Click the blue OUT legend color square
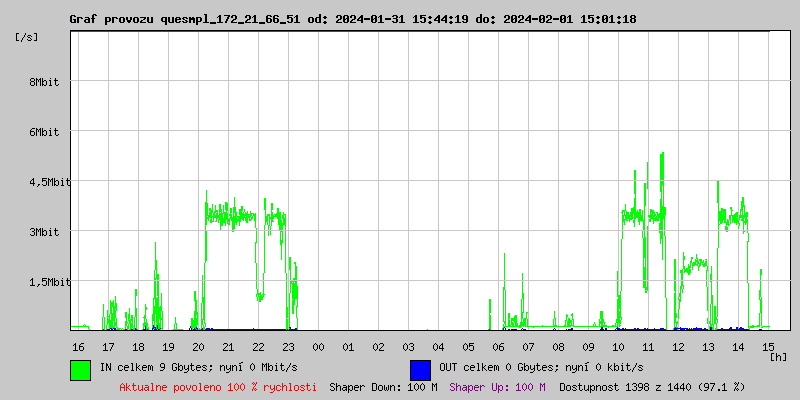This screenshot has height=400, width=800. (x=420, y=369)
